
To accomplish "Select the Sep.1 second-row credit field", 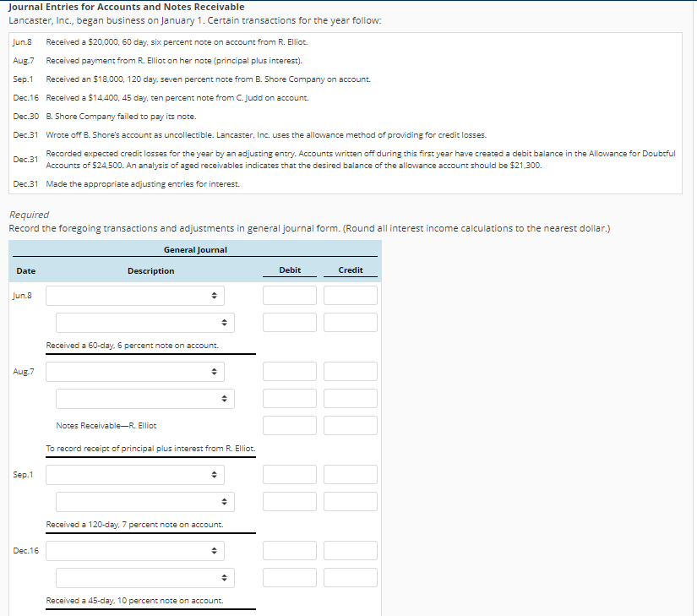I will (x=350, y=501).
